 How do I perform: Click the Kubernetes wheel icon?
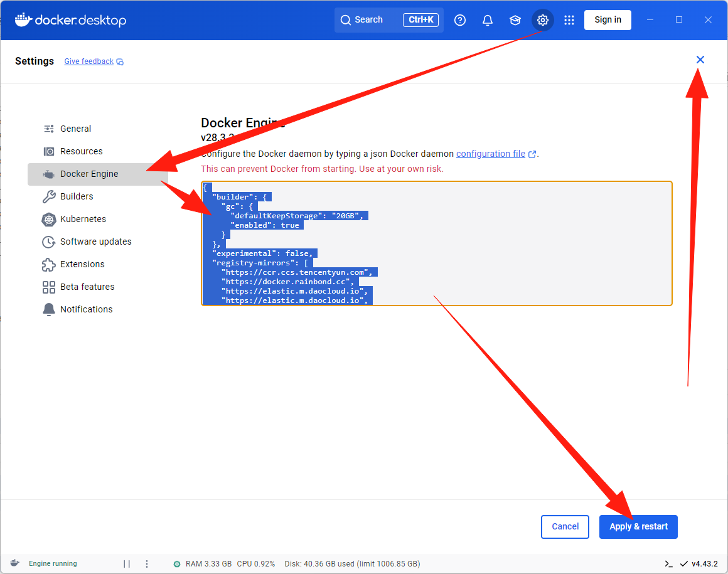pyautogui.click(x=49, y=219)
